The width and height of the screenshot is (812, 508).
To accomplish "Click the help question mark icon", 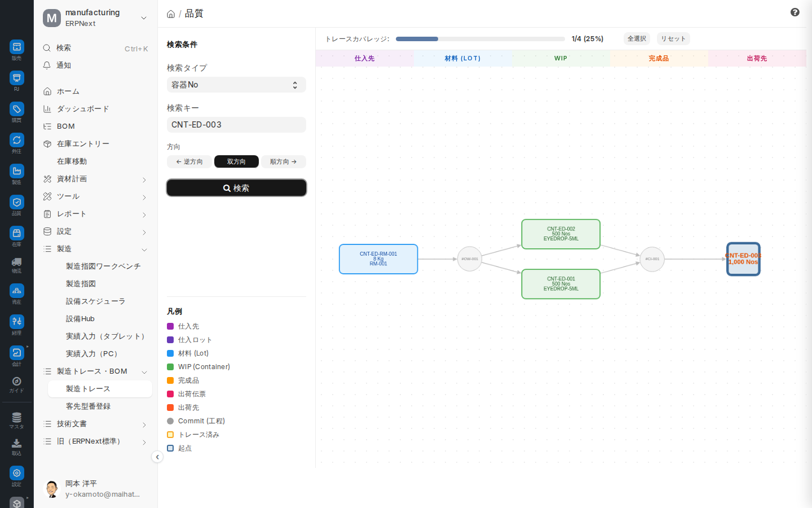I will (795, 12).
